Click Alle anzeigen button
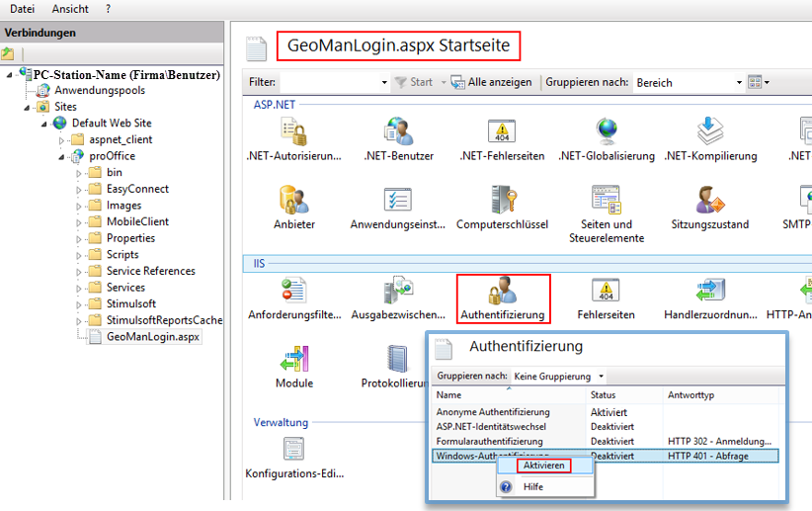 pyautogui.click(x=491, y=82)
